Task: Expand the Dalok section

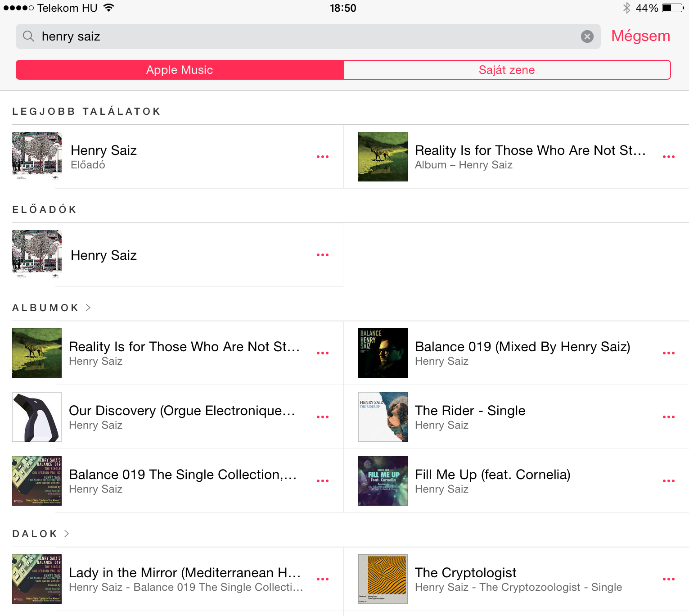Action: pyautogui.click(x=67, y=534)
